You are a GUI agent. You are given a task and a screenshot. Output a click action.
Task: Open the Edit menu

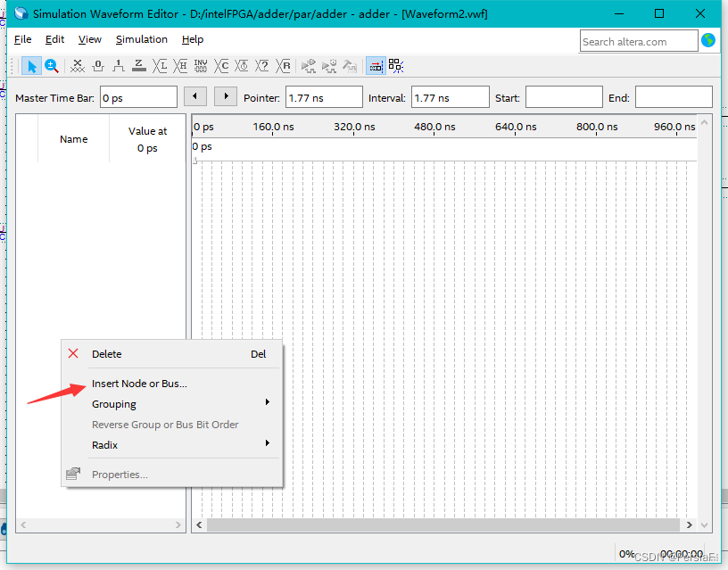[x=54, y=39]
